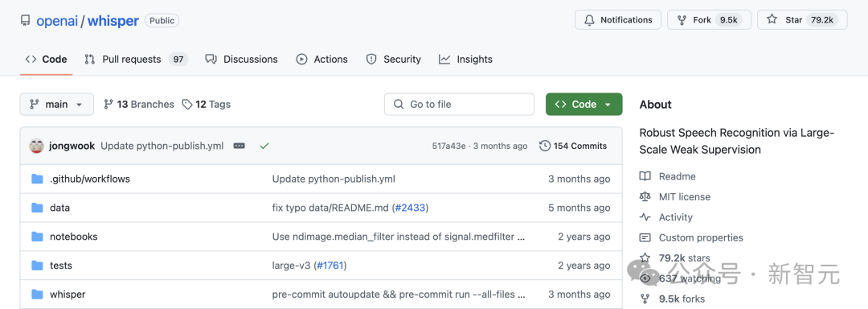Click jongwook's avatar image
868x309 pixels.
(x=36, y=146)
